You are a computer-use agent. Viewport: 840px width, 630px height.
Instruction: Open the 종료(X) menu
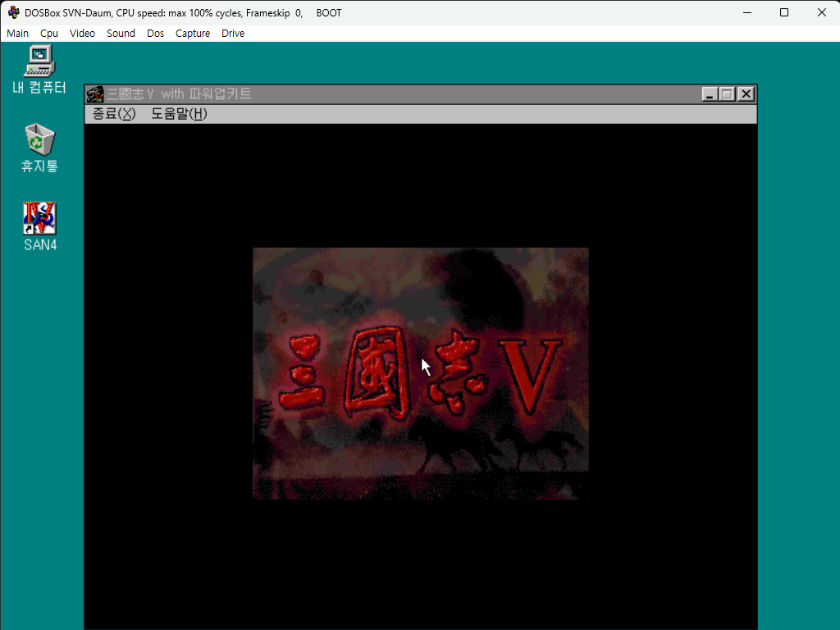tap(114, 113)
